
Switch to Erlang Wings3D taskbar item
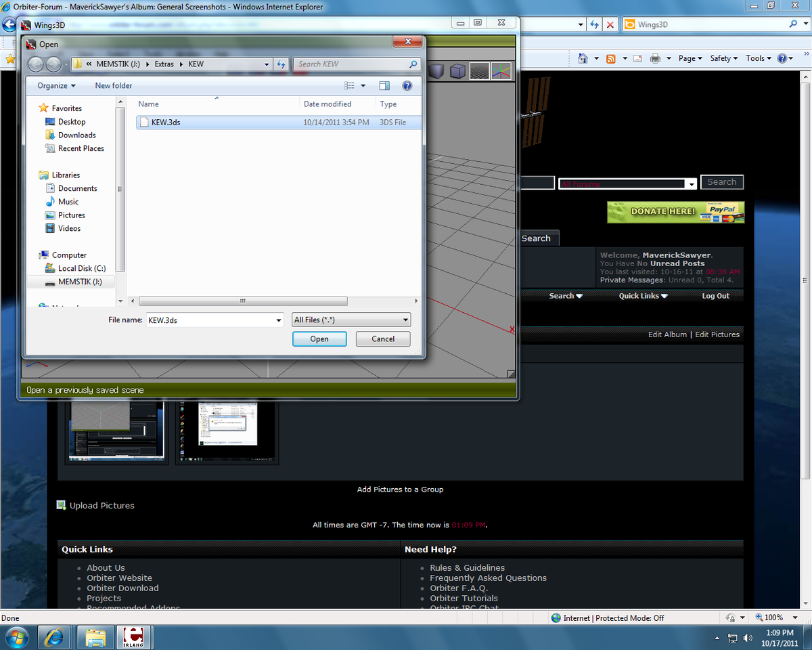tap(134, 637)
